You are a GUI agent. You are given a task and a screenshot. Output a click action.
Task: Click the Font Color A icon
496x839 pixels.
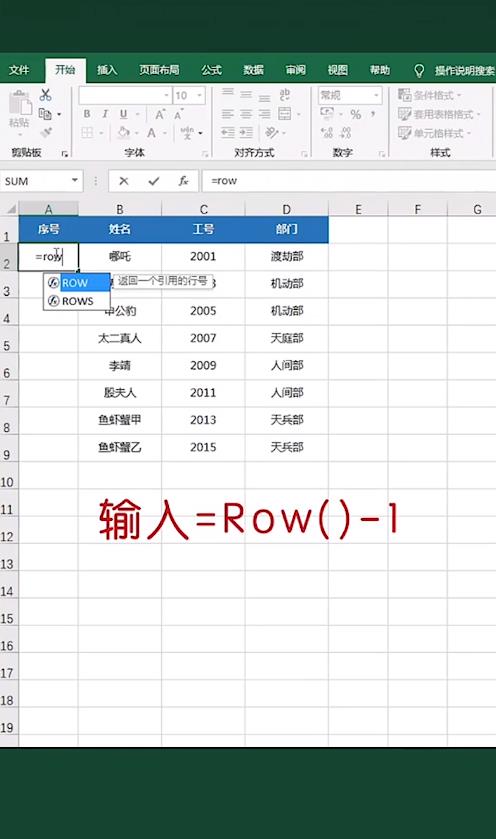point(151,133)
